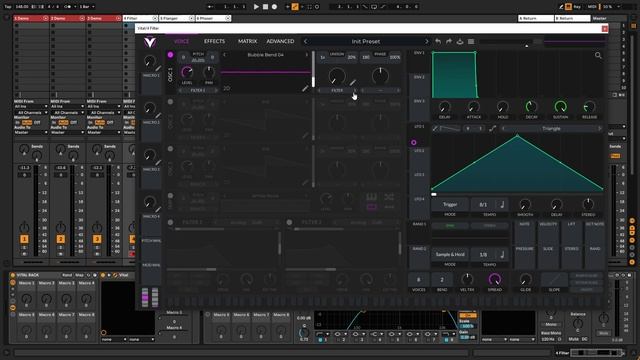Open LFO Trigger mode dropdown
Image resolution: width=640 pixels, height=360 pixels.
[450, 204]
